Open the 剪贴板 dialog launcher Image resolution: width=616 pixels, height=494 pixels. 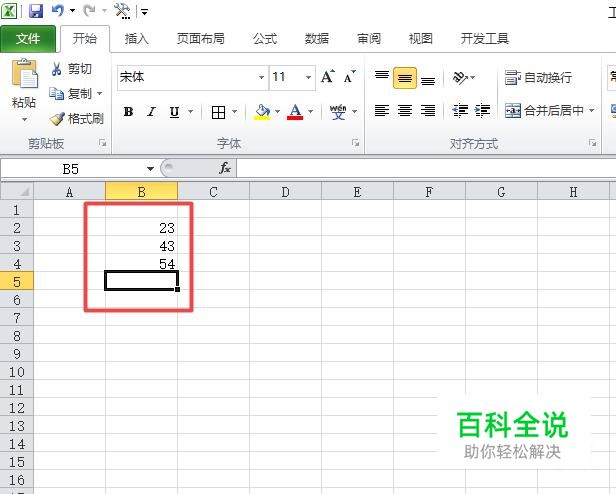(x=103, y=143)
